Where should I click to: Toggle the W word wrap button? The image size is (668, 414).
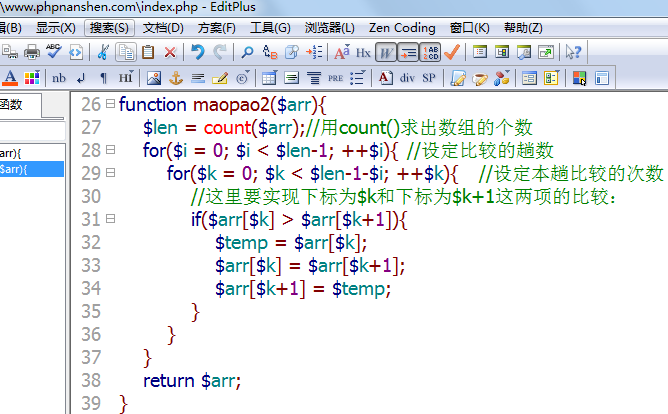(x=386, y=52)
